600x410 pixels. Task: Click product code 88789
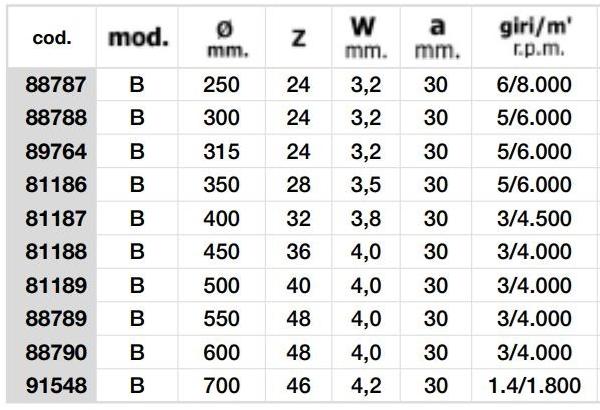click(57, 318)
